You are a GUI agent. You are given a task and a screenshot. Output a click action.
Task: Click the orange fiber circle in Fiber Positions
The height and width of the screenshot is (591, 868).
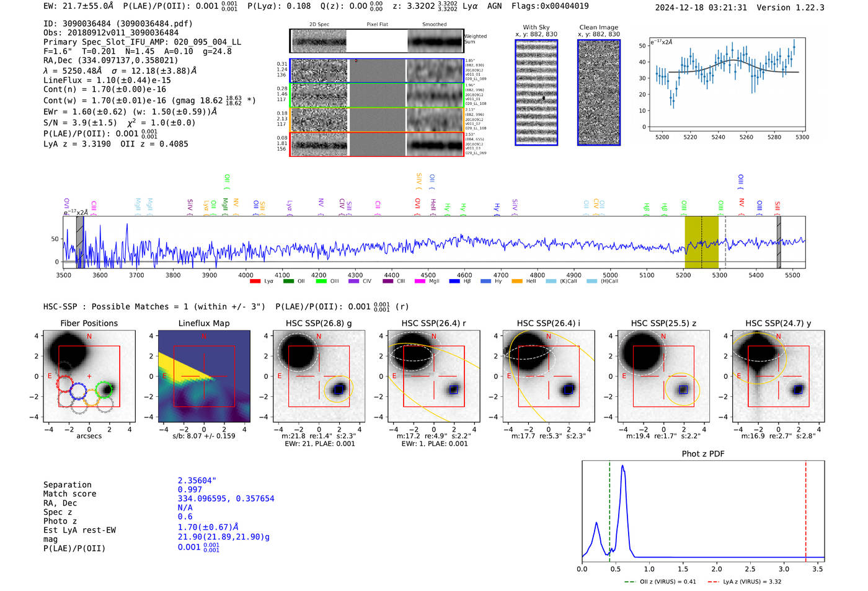91,398
